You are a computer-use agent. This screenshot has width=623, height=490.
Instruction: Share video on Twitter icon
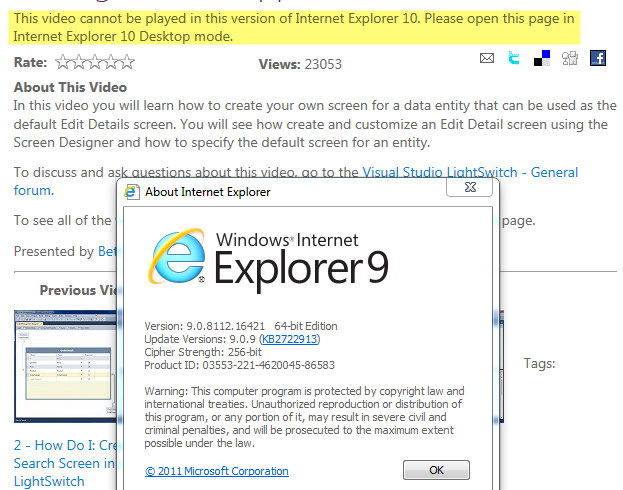pyautogui.click(x=514, y=58)
